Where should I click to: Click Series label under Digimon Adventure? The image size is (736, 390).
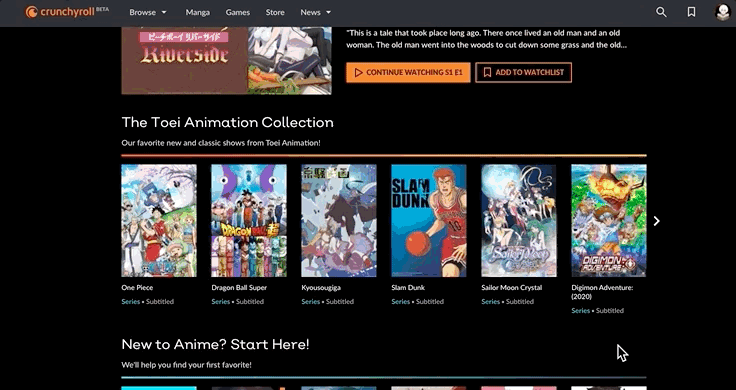581,310
